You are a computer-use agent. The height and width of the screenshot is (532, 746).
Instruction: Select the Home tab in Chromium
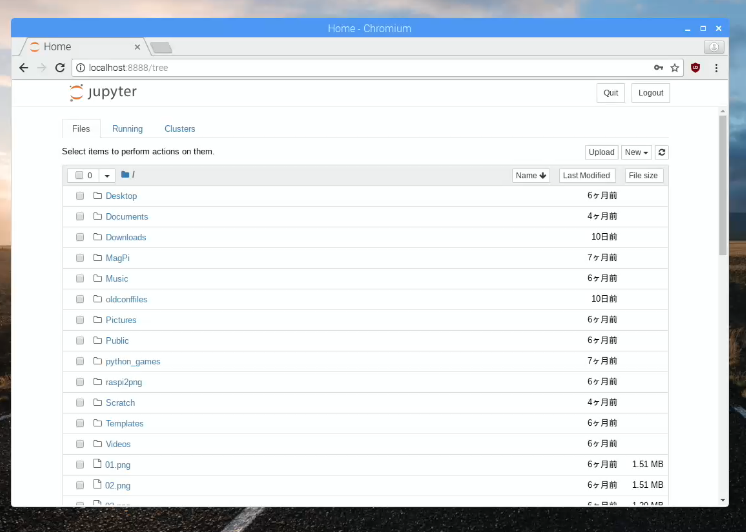click(83, 47)
